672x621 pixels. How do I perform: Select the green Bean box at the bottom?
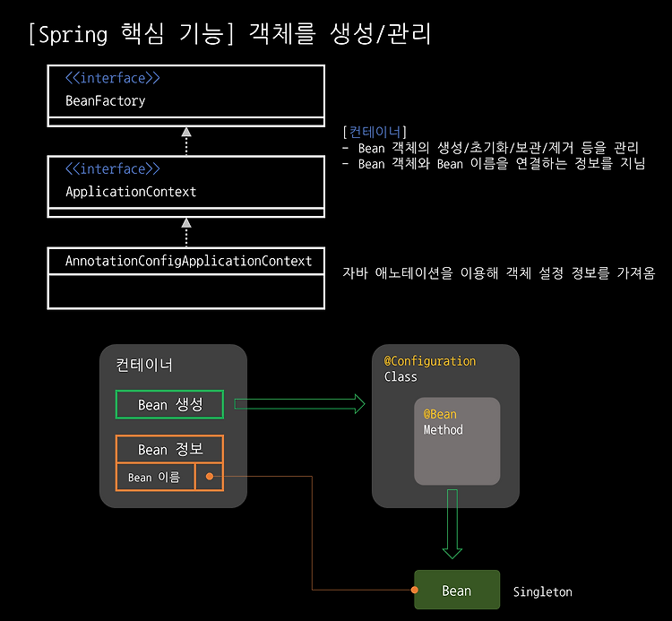(x=457, y=590)
